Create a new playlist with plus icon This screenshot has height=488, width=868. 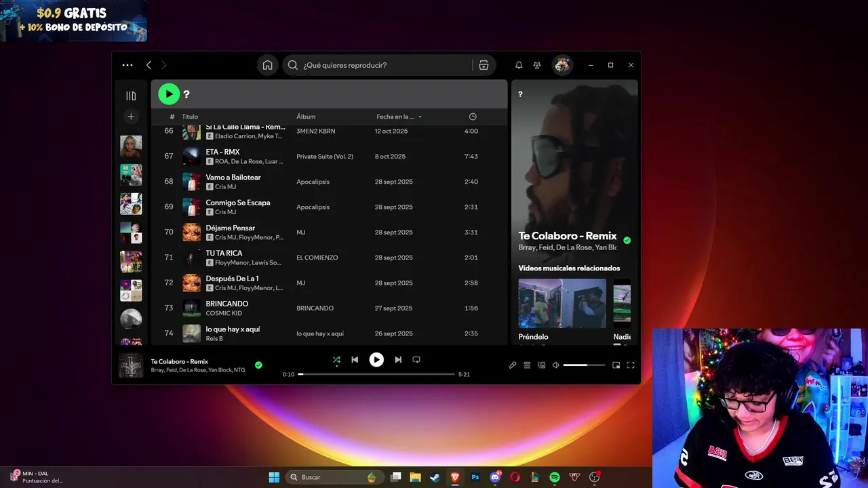tap(131, 117)
